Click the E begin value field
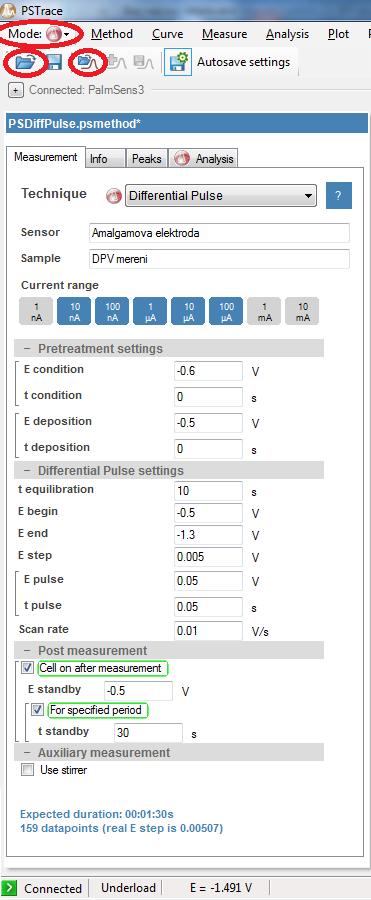 [x=208, y=513]
